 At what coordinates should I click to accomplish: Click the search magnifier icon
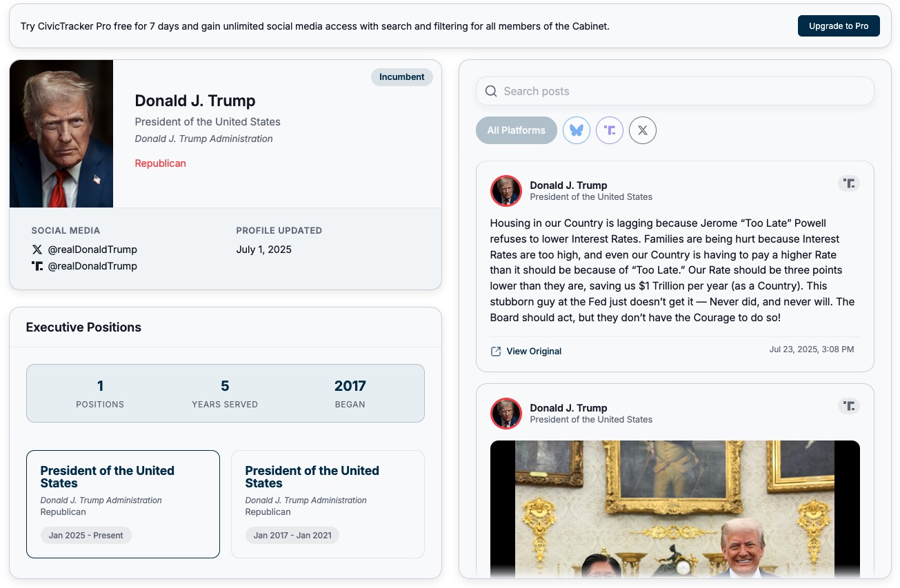(x=491, y=91)
